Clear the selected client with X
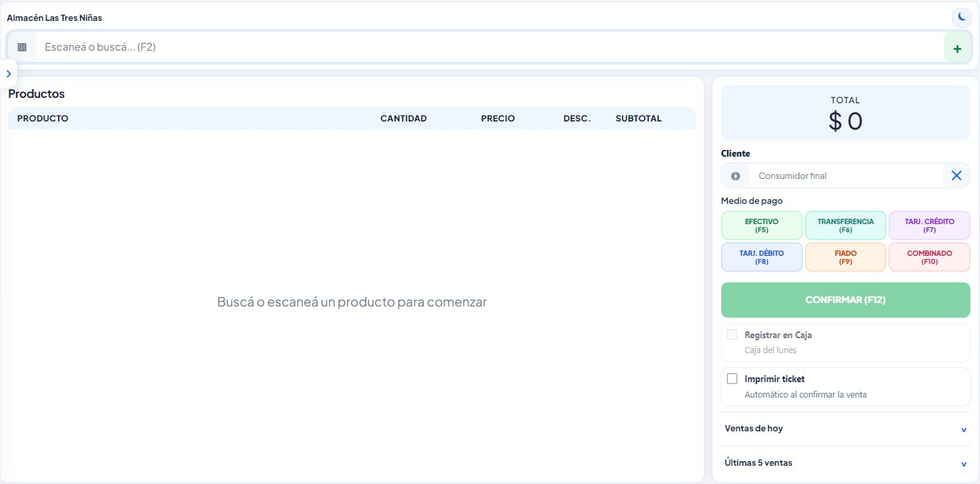Viewport: 980px width, 484px height. pos(956,176)
